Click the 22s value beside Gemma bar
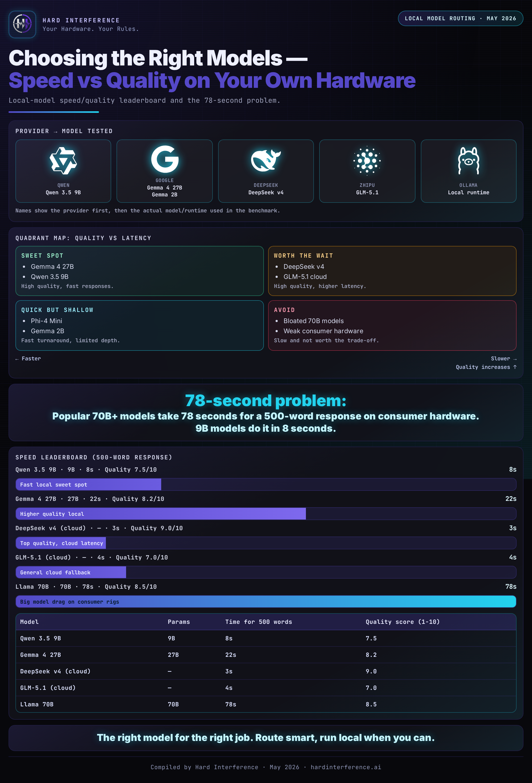Image resolution: width=532 pixels, height=783 pixels. coord(511,499)
